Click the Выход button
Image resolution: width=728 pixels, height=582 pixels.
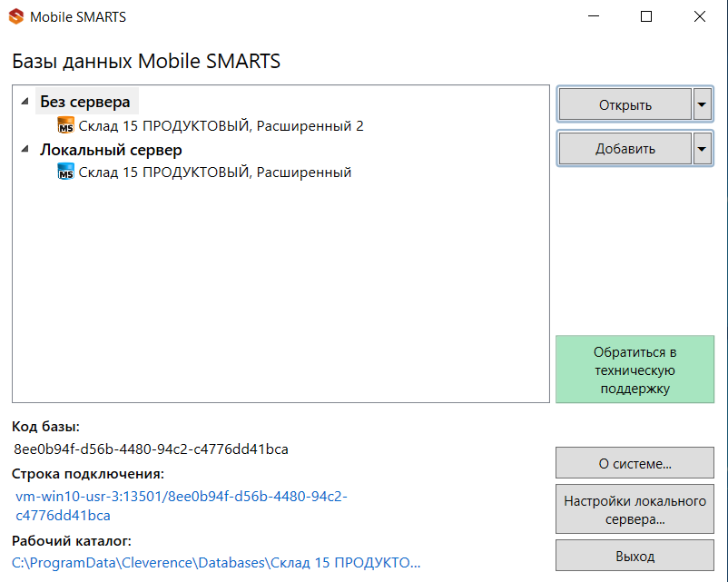click(x=635, y=556)
